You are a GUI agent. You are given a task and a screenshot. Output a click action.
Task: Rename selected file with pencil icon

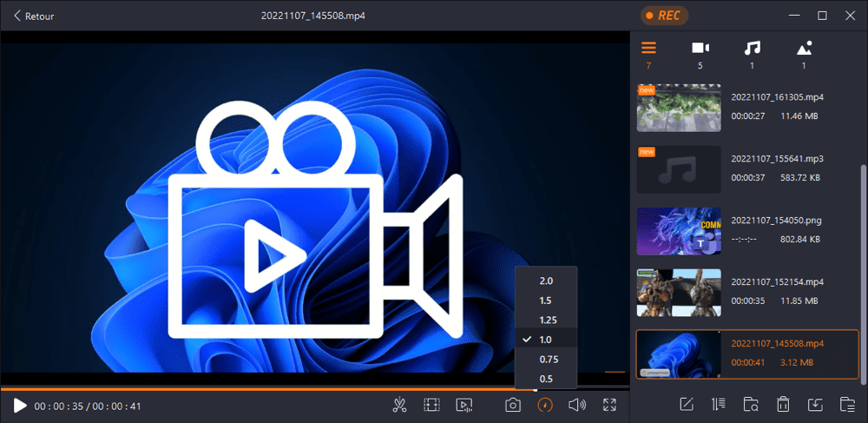(687, 405)
